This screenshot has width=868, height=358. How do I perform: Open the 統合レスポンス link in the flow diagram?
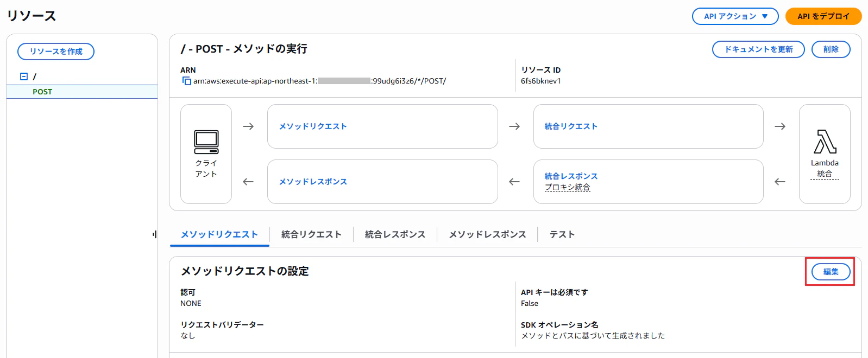coord(571,176)
